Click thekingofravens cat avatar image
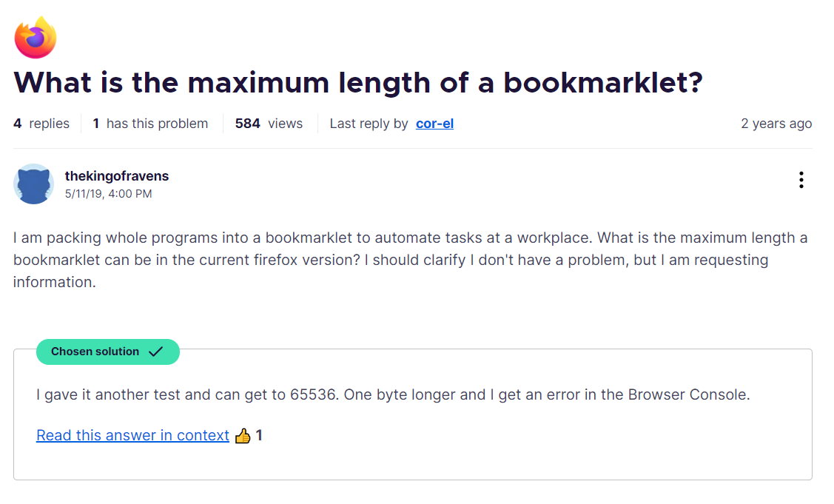Screen dimensions: 834x504 click(33, 184)
